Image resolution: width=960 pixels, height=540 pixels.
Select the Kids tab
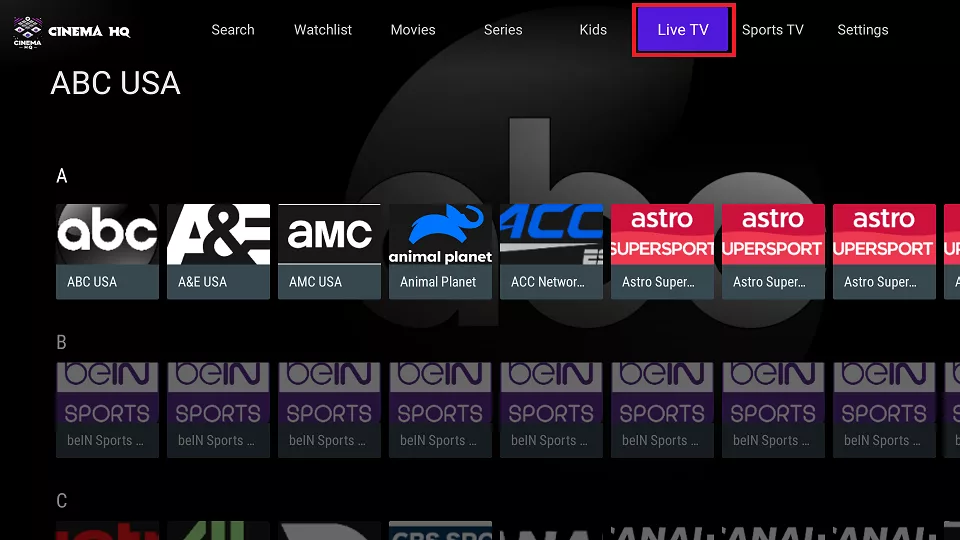593,30
